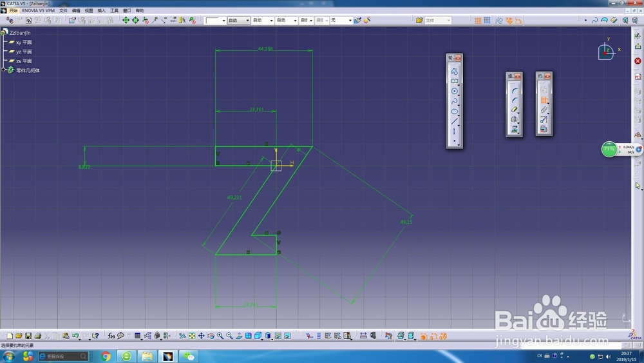Expand the Rectangle tool flyout arrow

[459, 85]
